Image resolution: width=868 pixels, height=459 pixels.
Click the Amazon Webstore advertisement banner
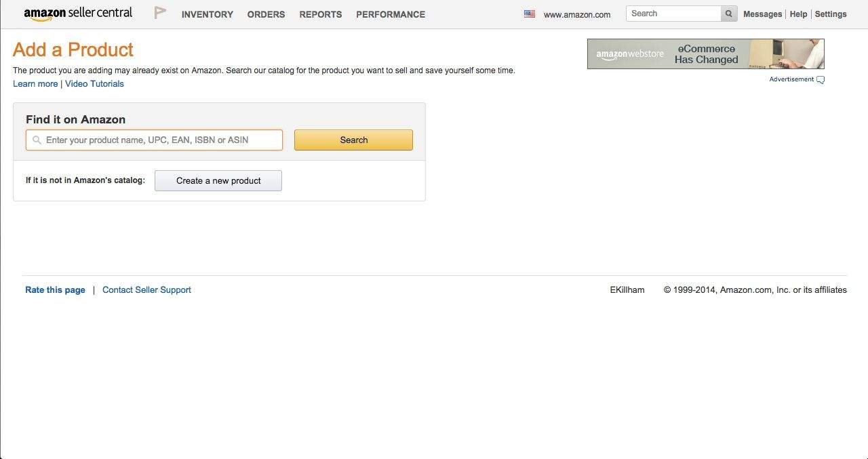point(705,54)
